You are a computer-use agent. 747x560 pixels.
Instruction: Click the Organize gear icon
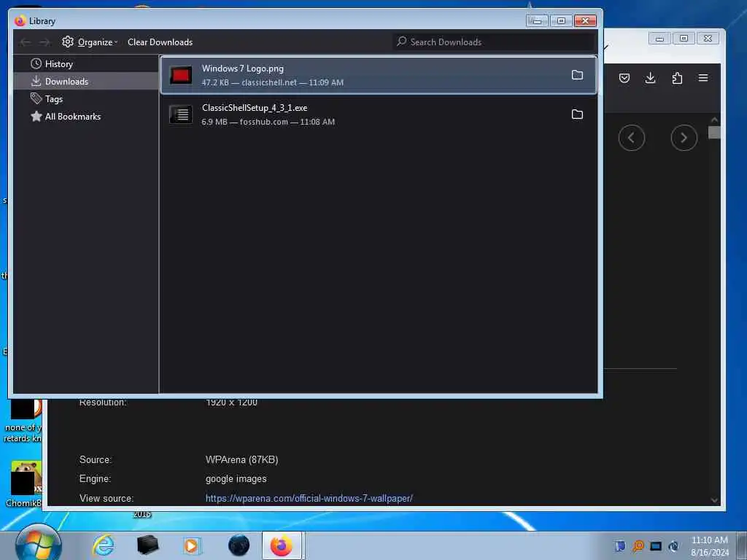68,42
